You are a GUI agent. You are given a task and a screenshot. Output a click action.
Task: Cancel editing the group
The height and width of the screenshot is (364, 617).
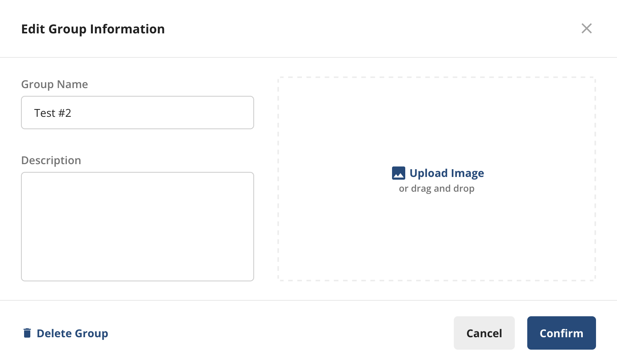tap(484, 333)
